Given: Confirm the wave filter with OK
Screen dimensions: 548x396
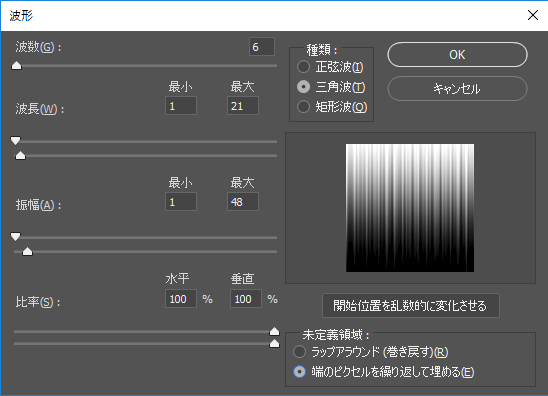Looking at the screenshot, I should click(457, 55).
